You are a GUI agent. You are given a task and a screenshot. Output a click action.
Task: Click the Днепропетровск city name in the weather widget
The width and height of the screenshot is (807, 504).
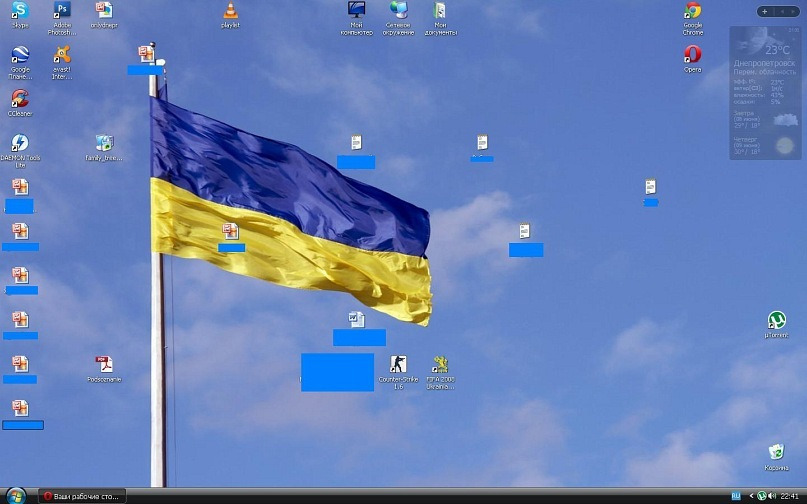click(764, 63)
